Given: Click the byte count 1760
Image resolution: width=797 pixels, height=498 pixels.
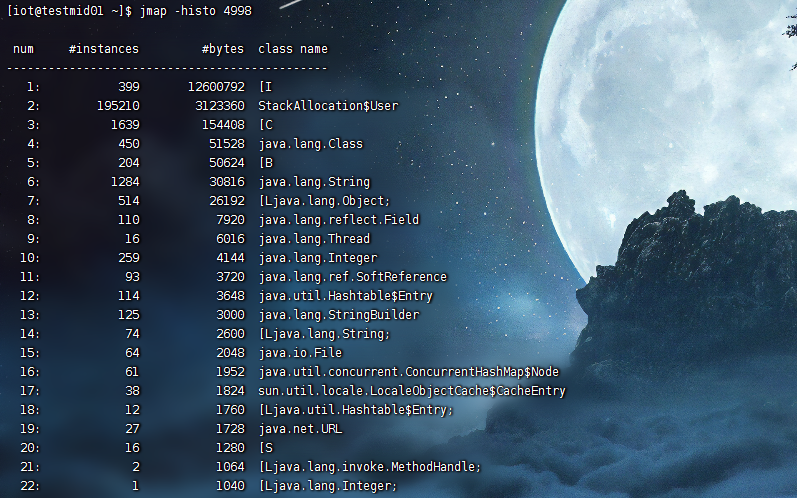Looking at the screenshot, I should (x=231, y=410).
